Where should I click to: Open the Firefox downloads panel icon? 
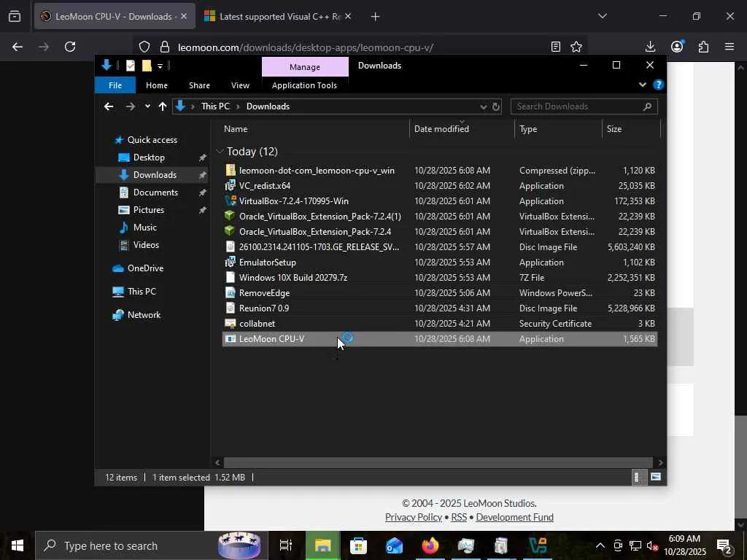click(x=650, y=47)
